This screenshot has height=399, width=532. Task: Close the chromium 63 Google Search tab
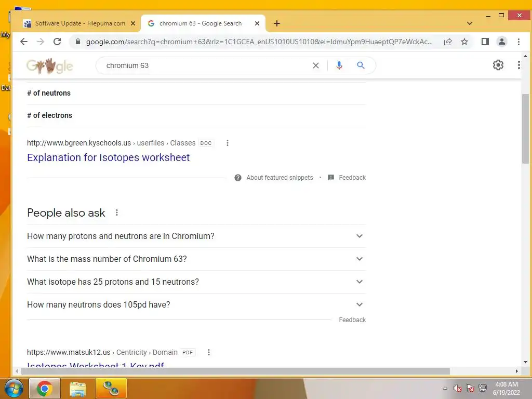pos(257,23)
